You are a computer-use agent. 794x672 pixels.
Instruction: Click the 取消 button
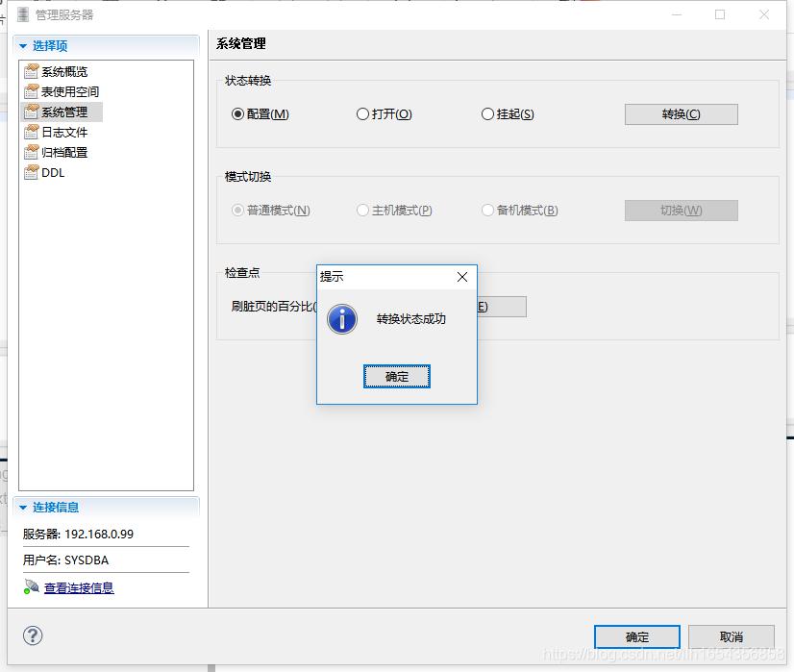732,636
